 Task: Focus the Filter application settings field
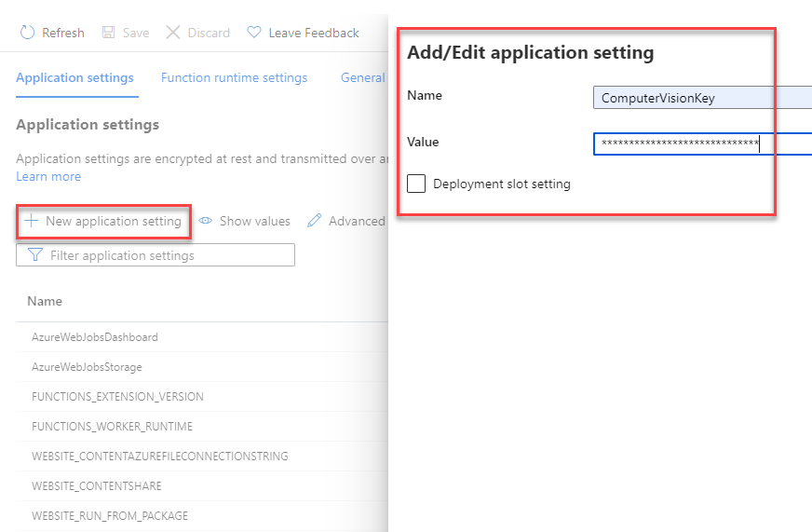tap(156, 255)
